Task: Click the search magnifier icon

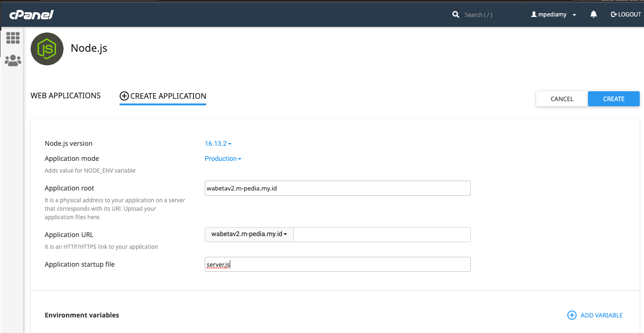Action: 456,15
